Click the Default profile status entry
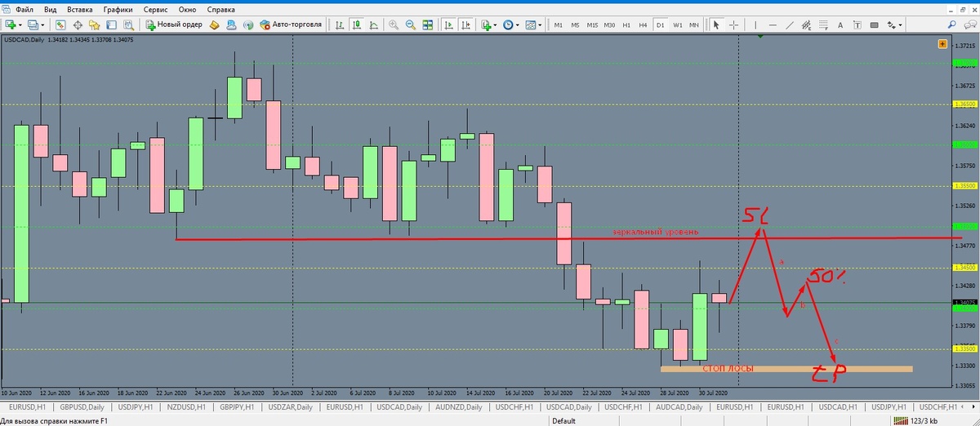The height and width of the screenshot is (426, 980). 563,420
